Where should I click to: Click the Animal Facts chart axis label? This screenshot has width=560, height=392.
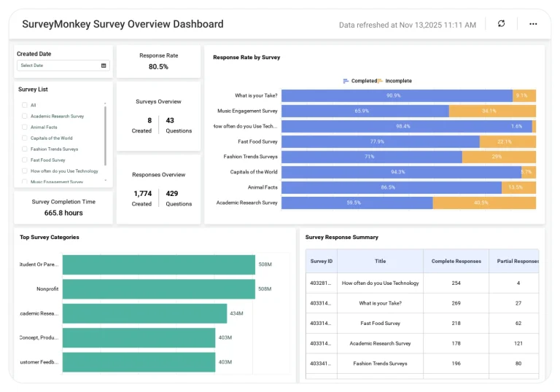pos(262,187)
